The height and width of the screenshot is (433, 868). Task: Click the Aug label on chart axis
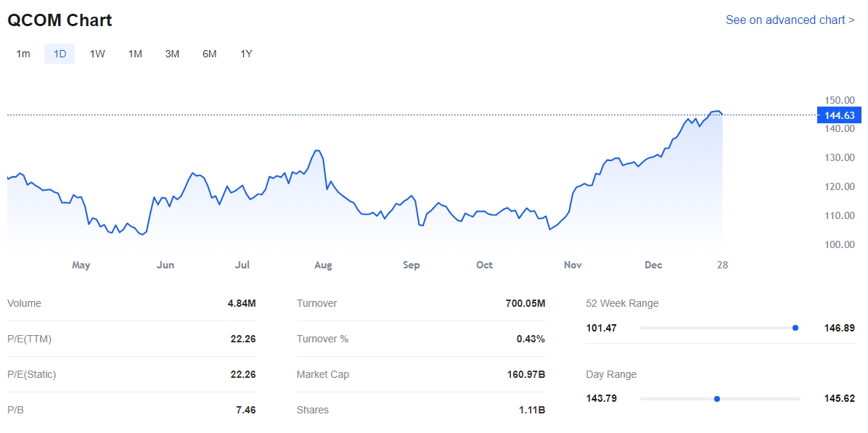[x=323, y=265]
